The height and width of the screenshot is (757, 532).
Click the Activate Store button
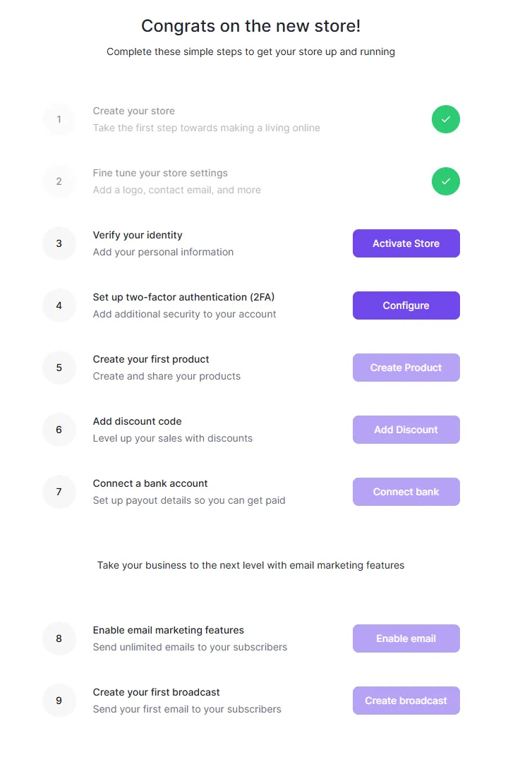[406, 243]
